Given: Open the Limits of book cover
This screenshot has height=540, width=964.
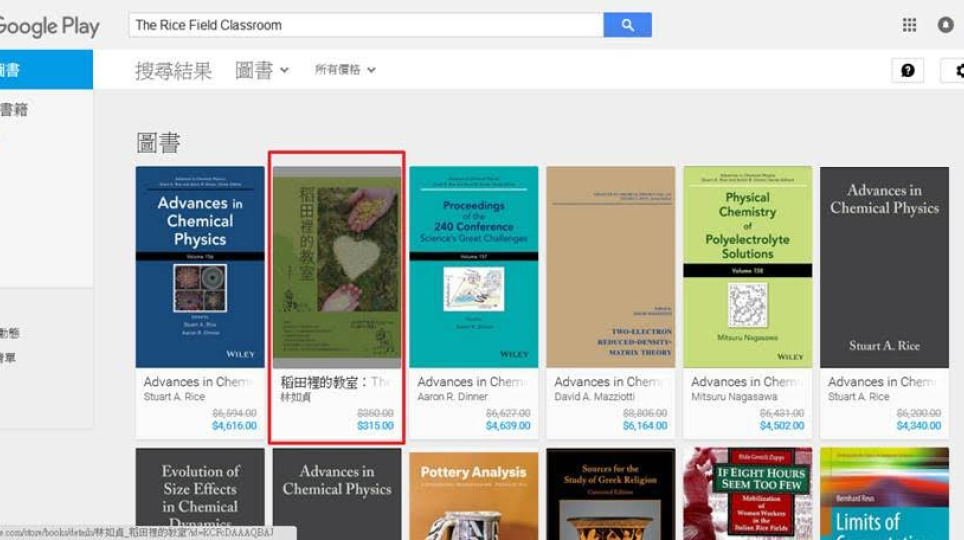Looking at the screenshot, I should [884, 496].
